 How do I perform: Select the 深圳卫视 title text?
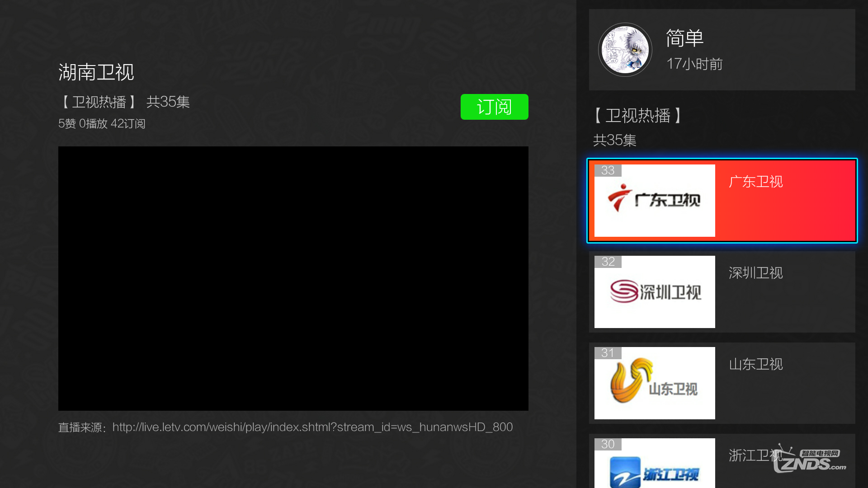point(755,273)
